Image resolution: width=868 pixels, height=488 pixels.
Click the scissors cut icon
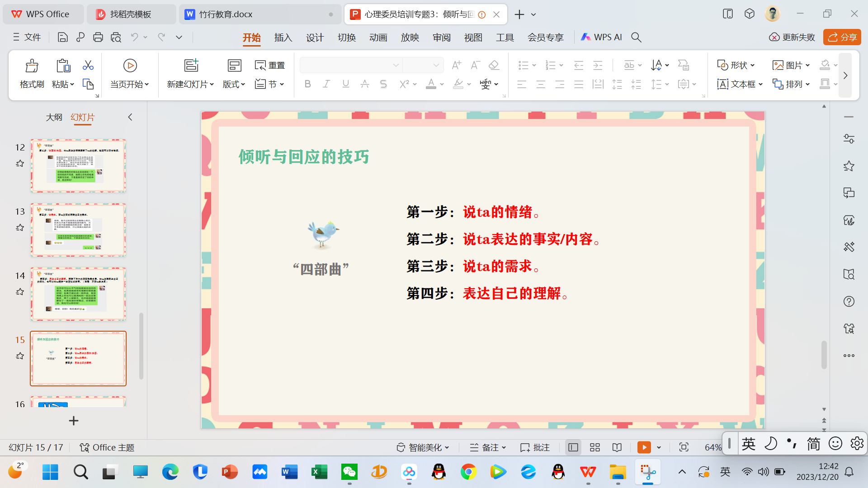coord(88,66)
